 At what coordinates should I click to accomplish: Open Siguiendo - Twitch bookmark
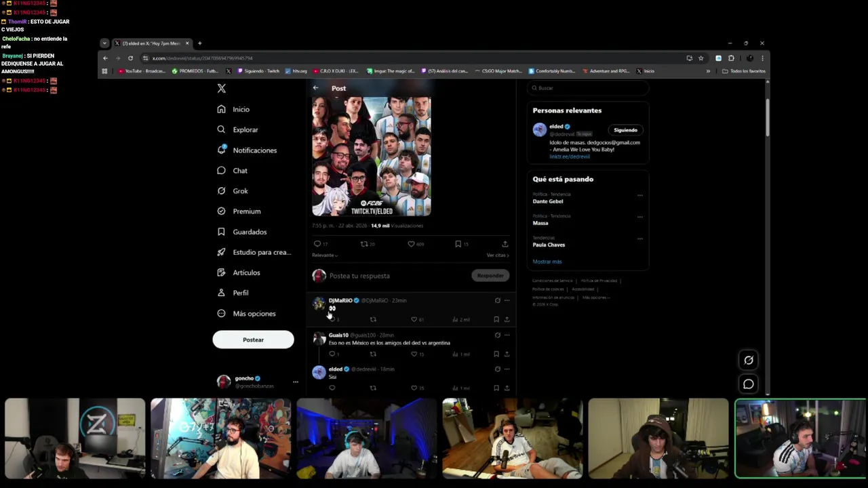pyautogui.click(x=258, y=71)
